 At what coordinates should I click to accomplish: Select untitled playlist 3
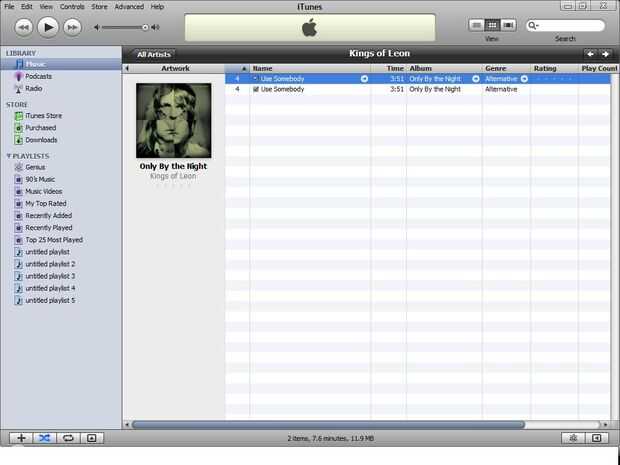pyautogui.click(x=50, y=276)
